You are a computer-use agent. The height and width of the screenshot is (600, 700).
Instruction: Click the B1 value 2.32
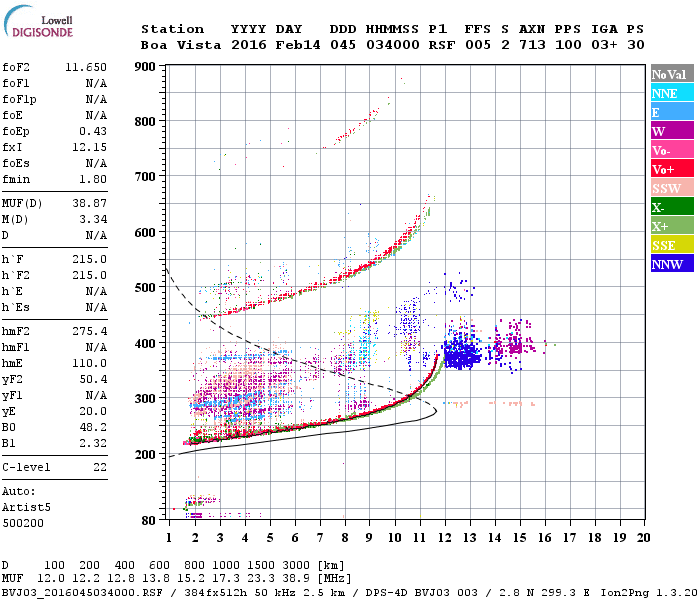[93, 443]
